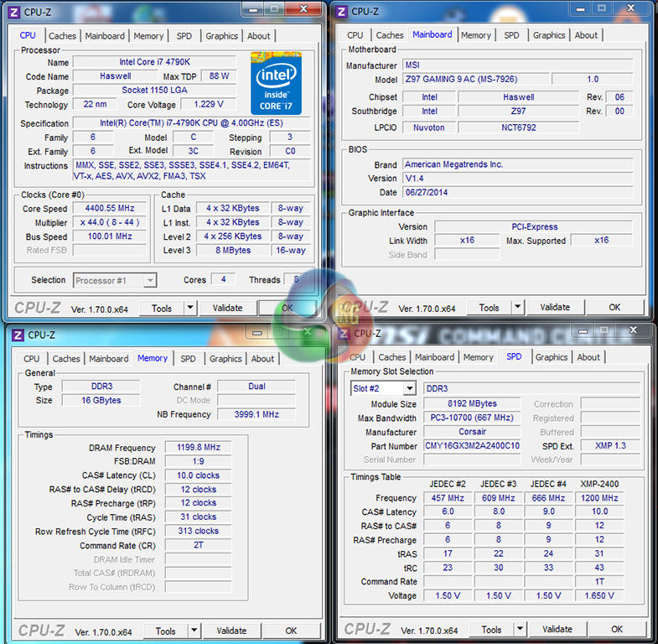Click OK in Memory window
This screenshot has width=658, height=644.
click(291, 631)
